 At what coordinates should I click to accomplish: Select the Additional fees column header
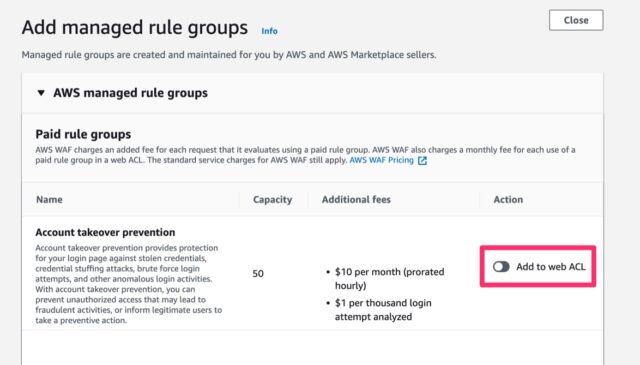click(x=356, y=199)
